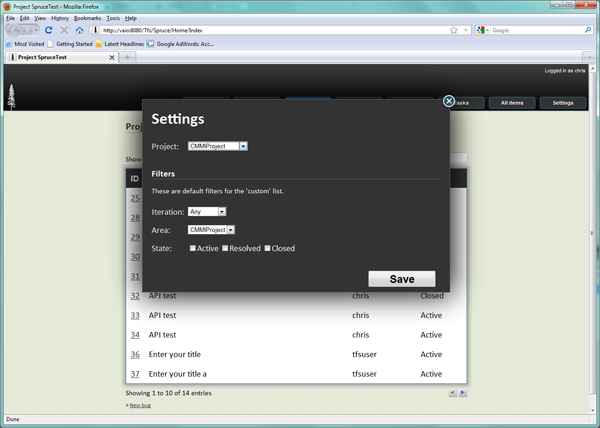Viewport: 600px width, 428px height.
Task: Click the Spruce tree logo
Action: coord(11,97)
